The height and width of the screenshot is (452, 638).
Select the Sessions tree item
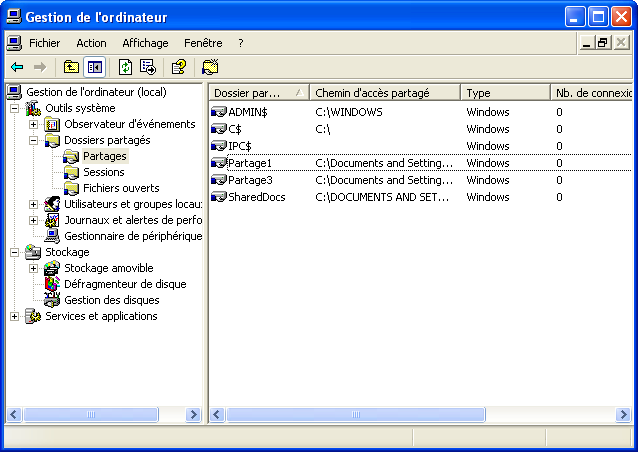tap(103, 172)
